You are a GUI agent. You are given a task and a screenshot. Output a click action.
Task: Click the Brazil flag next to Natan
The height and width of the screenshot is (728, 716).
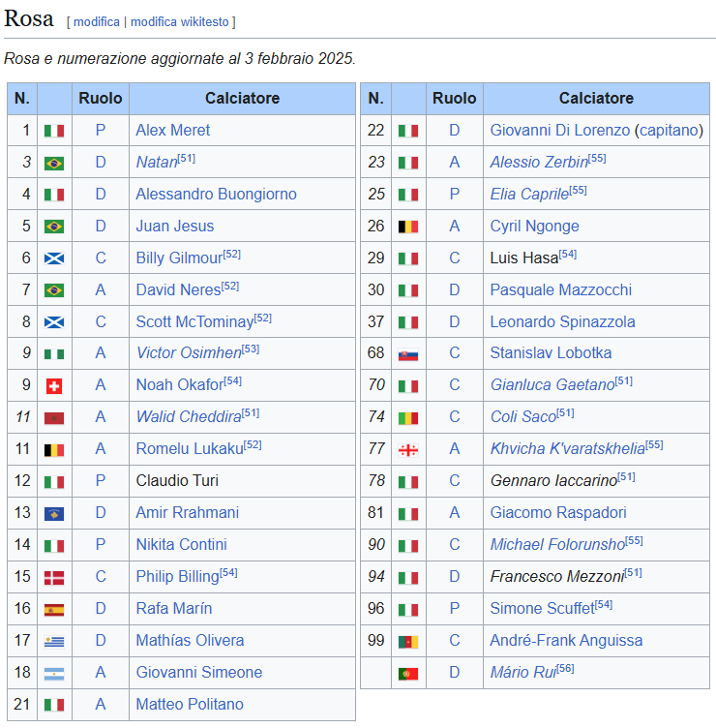coord(54,164)
